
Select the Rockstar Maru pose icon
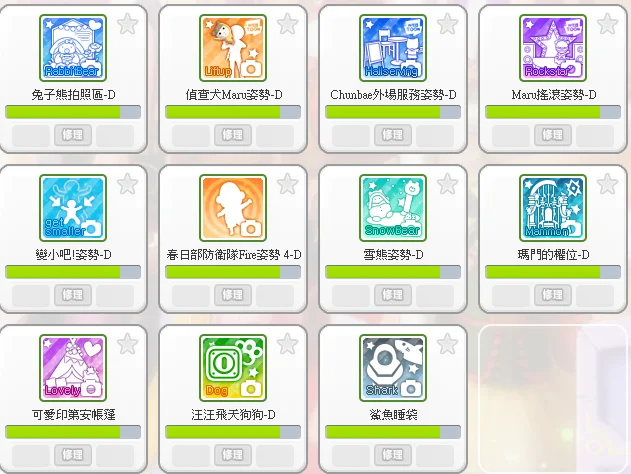point(553,48)
